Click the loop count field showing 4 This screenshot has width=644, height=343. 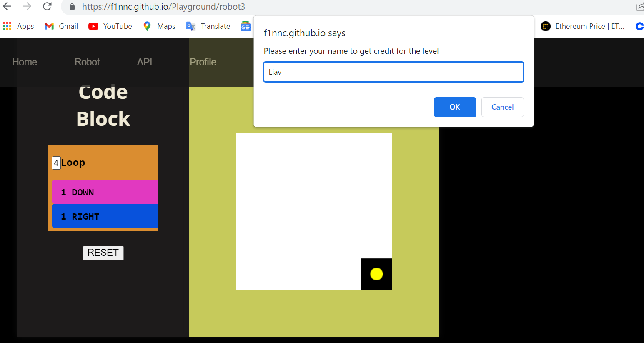click(x=56, y=163)
